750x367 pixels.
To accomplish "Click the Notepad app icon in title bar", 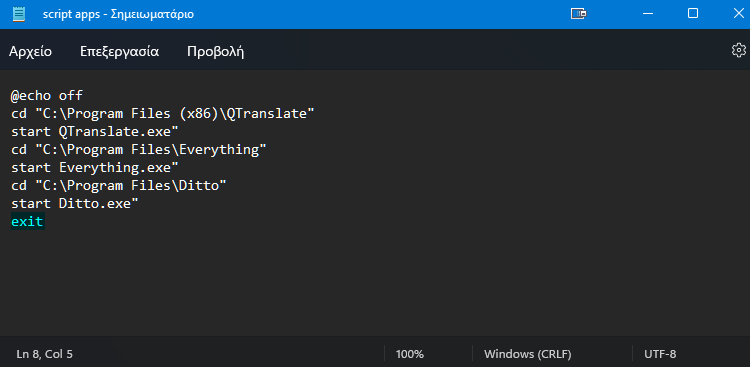I will pyautogui.click(x=19, y=14).
